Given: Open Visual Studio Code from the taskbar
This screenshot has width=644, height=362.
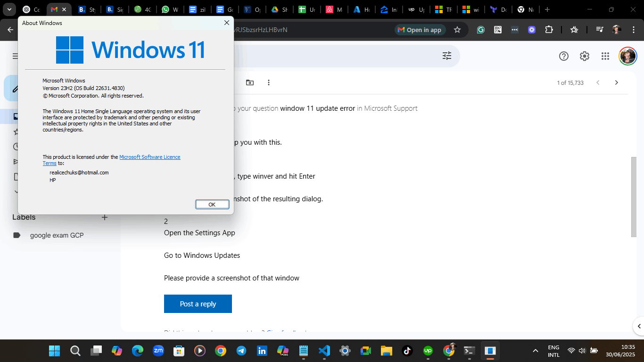Looking at the screenshot, I should point(324,351).
